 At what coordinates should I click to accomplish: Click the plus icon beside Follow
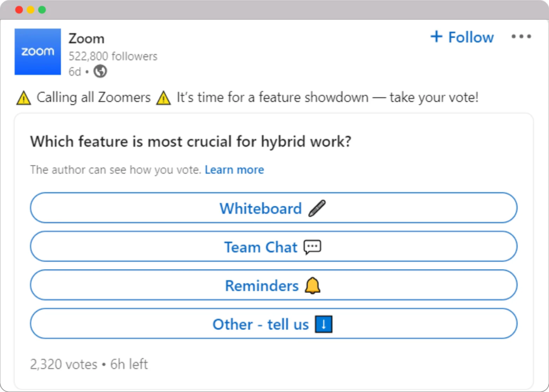pyautogui.click(x=436, y=36)
